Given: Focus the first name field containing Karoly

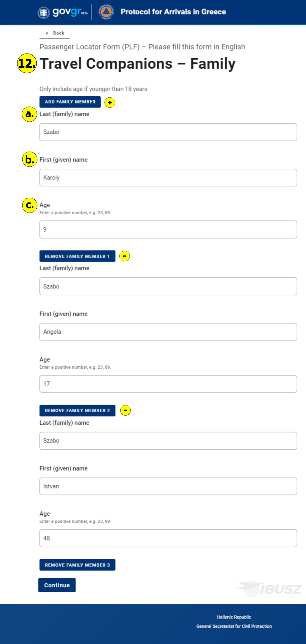Looking at the screenshot, I should 168,178.
